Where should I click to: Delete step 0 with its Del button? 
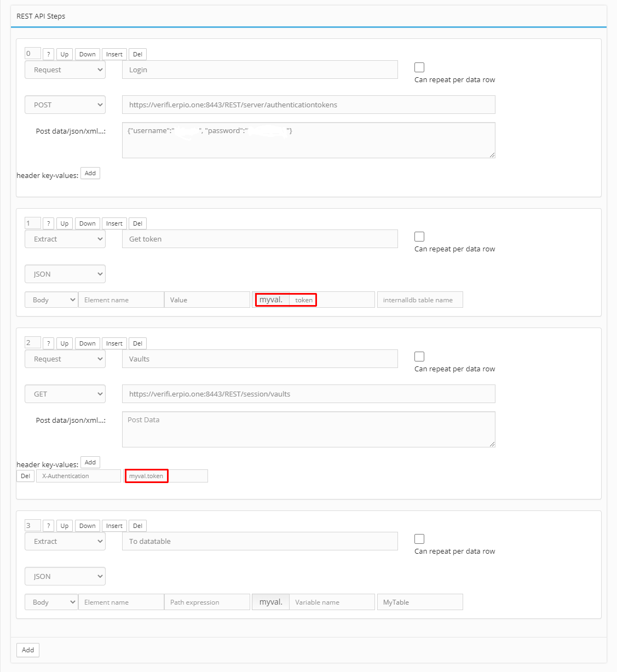pyautogui.click(x=137, y=54)
